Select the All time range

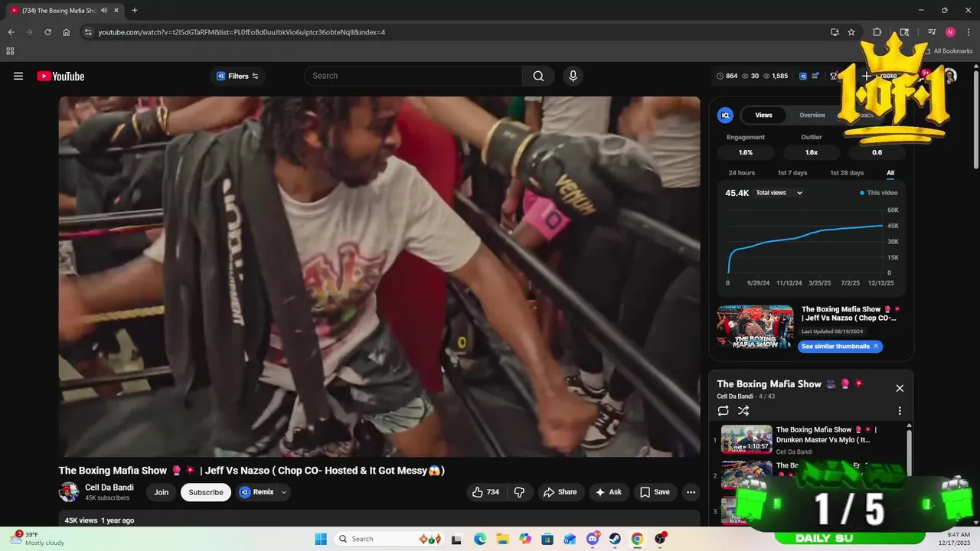(890, 173)
